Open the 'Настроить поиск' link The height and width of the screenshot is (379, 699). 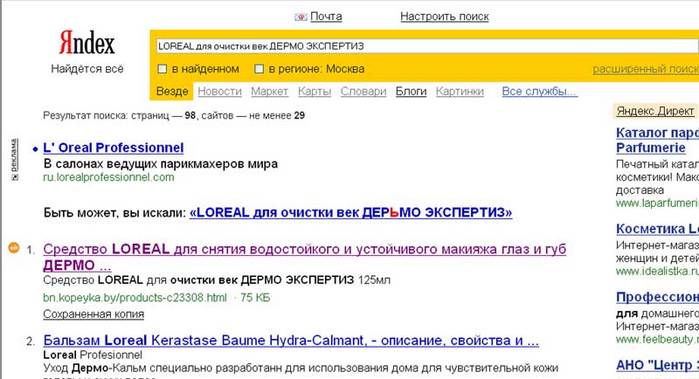[444, 16]
